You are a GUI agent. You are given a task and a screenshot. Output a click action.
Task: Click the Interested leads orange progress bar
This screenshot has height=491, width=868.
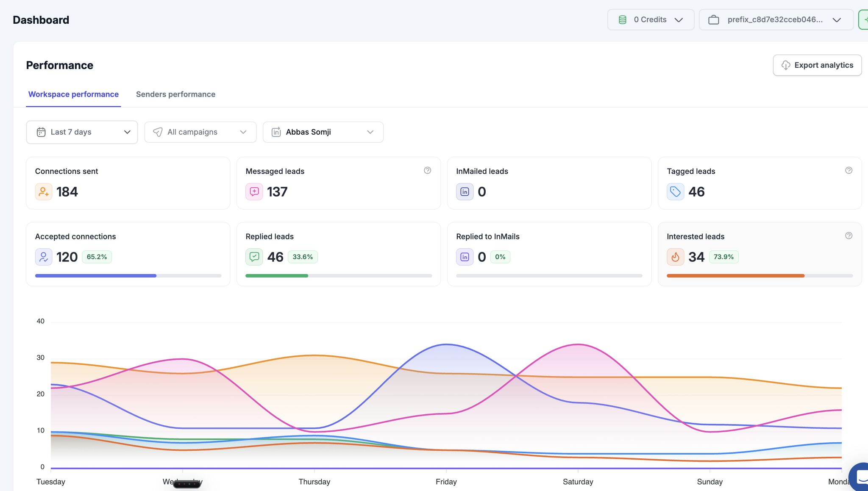point(735,276)
